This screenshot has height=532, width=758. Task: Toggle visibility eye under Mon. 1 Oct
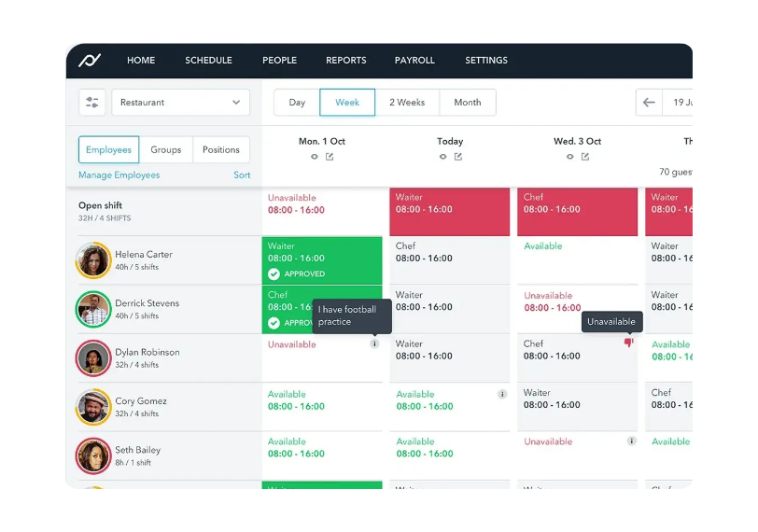coord(315,157)
